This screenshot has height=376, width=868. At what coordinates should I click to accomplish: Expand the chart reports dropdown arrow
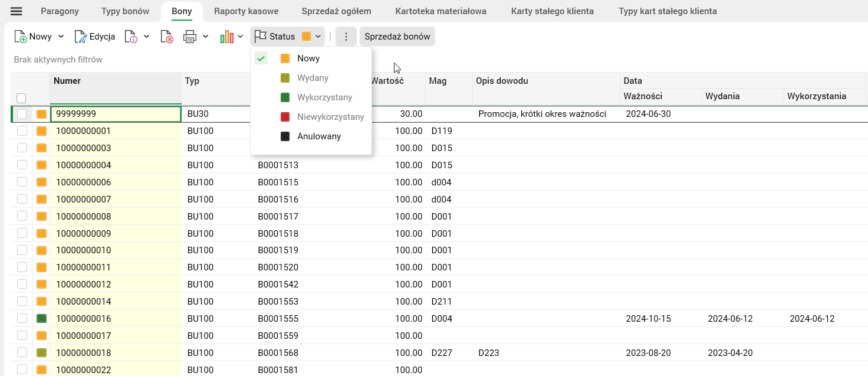(241, 37)
